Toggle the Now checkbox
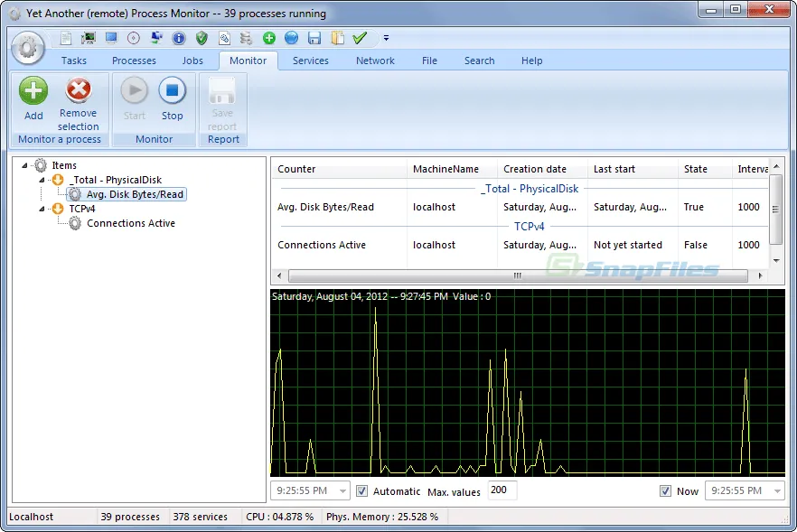 665,490
